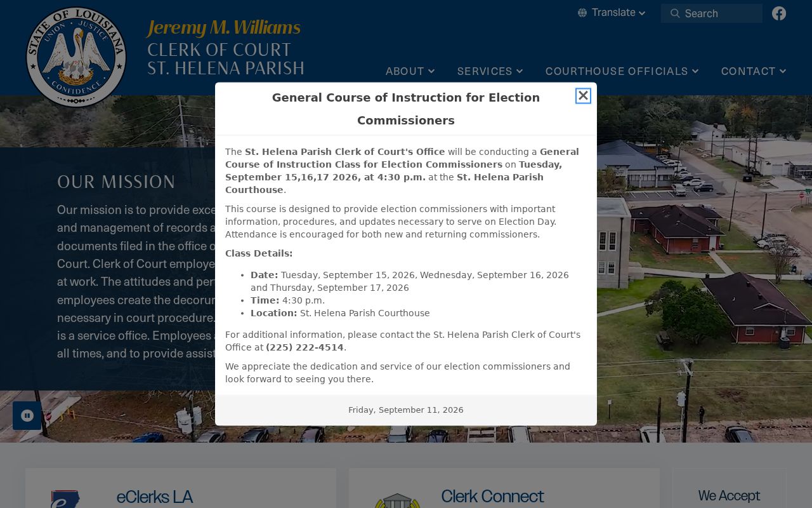
Task: Click the Location: St. Helena Parish Courthouse line
Action: (x=340, y=313)
